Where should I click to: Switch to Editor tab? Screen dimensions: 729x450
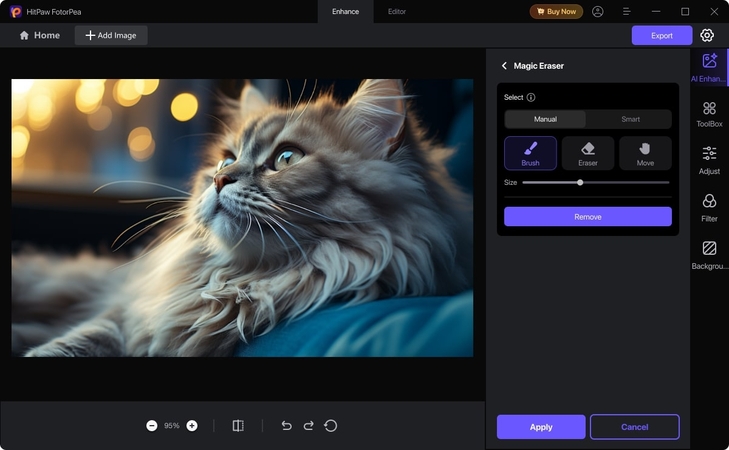point(397,12)
